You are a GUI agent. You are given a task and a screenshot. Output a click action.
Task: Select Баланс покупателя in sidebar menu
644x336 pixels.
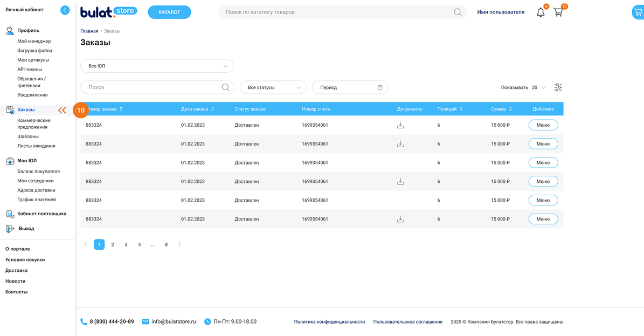click(38, 172)
